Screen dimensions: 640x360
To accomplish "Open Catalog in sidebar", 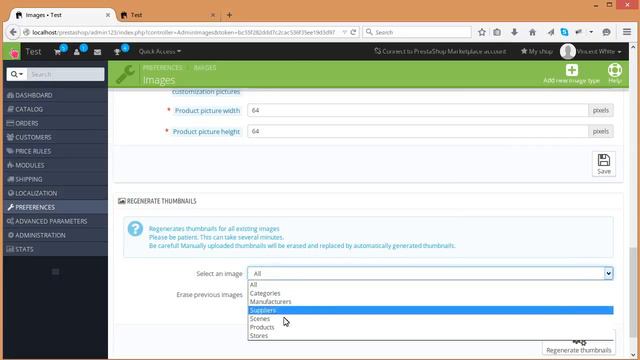I will point(56,109).
